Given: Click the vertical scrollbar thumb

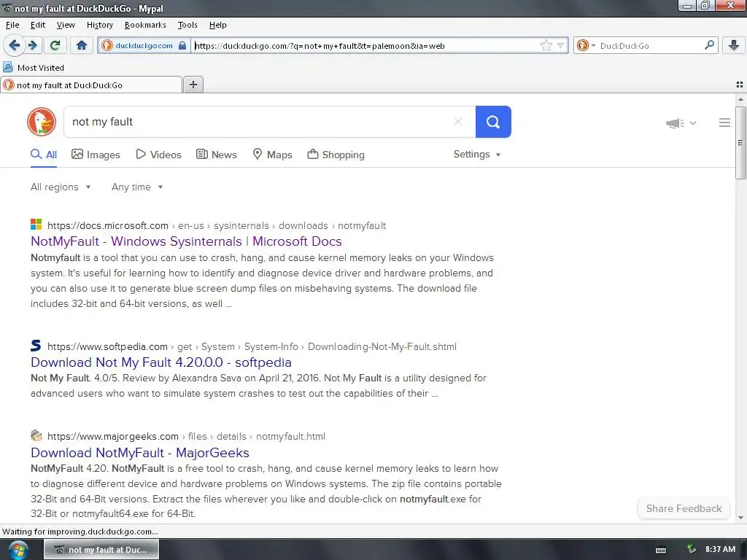Looking at the screenshot, I should (740, 143).
